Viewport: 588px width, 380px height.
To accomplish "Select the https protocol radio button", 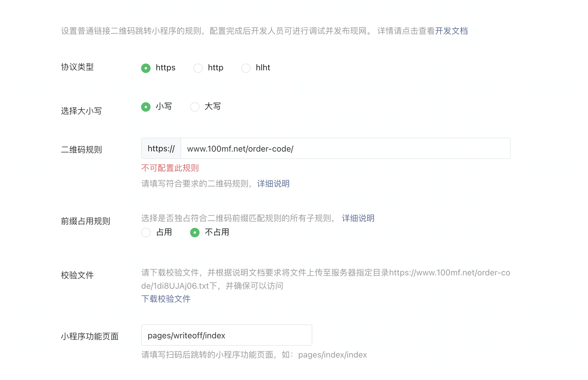I will coord(146,68).
